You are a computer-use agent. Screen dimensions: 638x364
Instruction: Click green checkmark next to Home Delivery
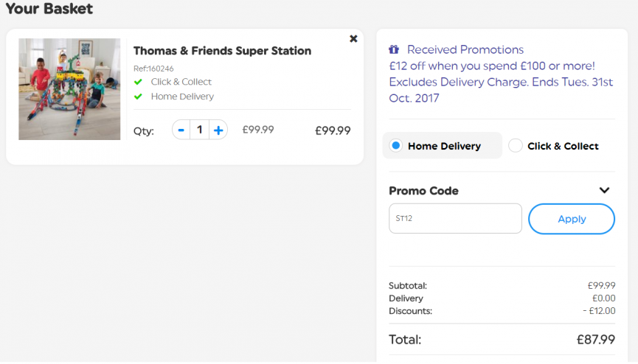(x=139, y=97)
